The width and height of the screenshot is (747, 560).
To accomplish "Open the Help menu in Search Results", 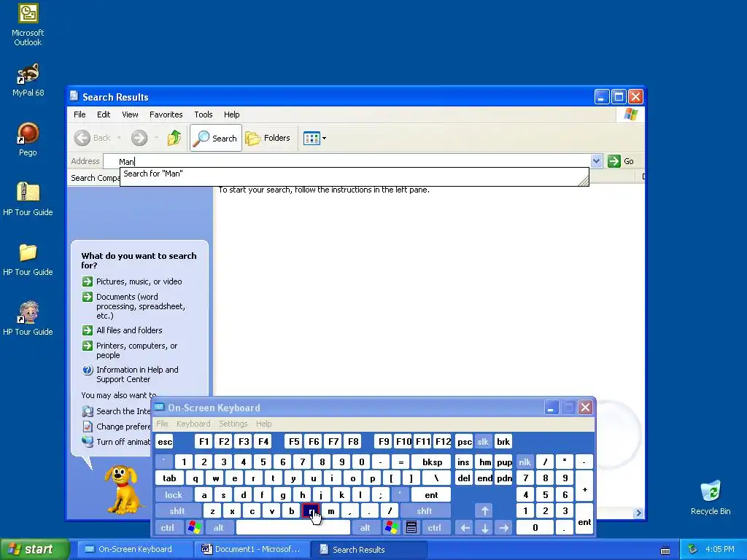I will [x=231, y=114].
